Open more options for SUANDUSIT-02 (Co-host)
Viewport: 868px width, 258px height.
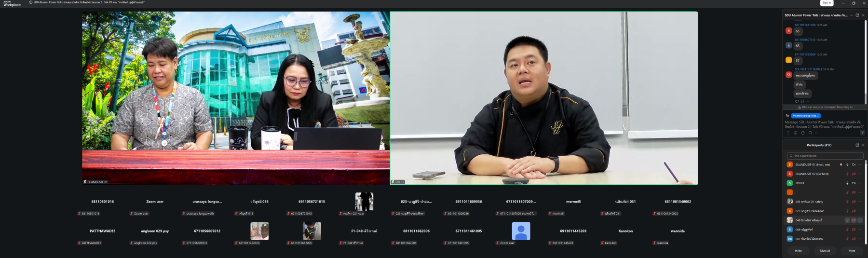(x=860, y=174)
